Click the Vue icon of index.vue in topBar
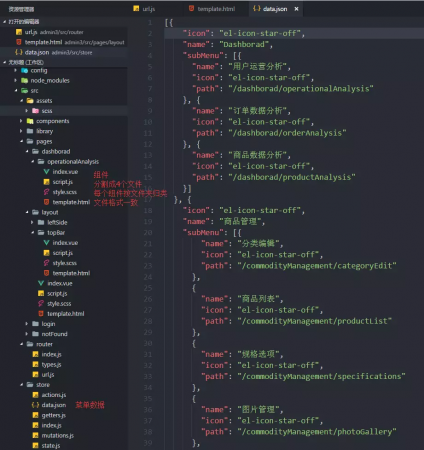424x450 pixels. coord(47,243)
